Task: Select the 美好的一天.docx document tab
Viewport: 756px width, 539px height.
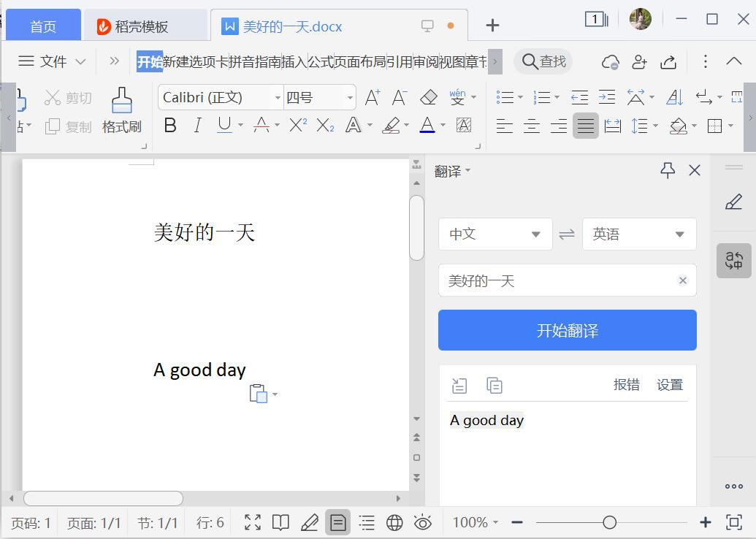Action: point(339,26)
